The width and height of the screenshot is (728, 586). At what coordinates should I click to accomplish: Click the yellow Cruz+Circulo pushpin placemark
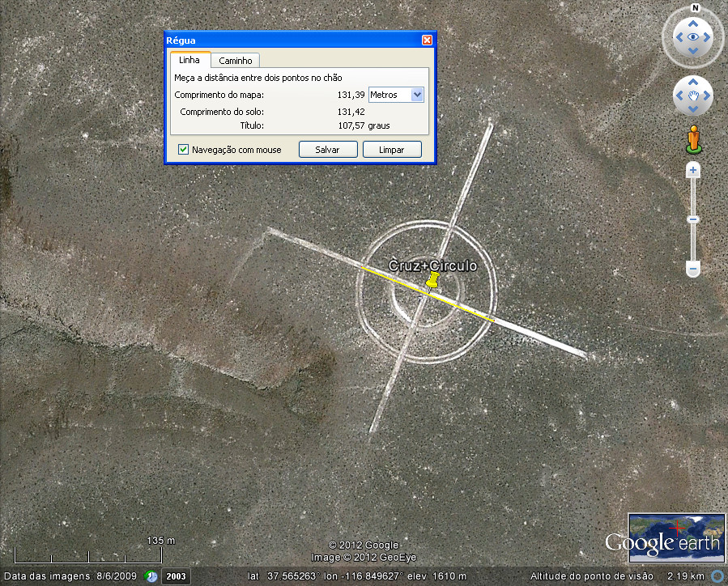pyautogui.click(x=432, y=281)
